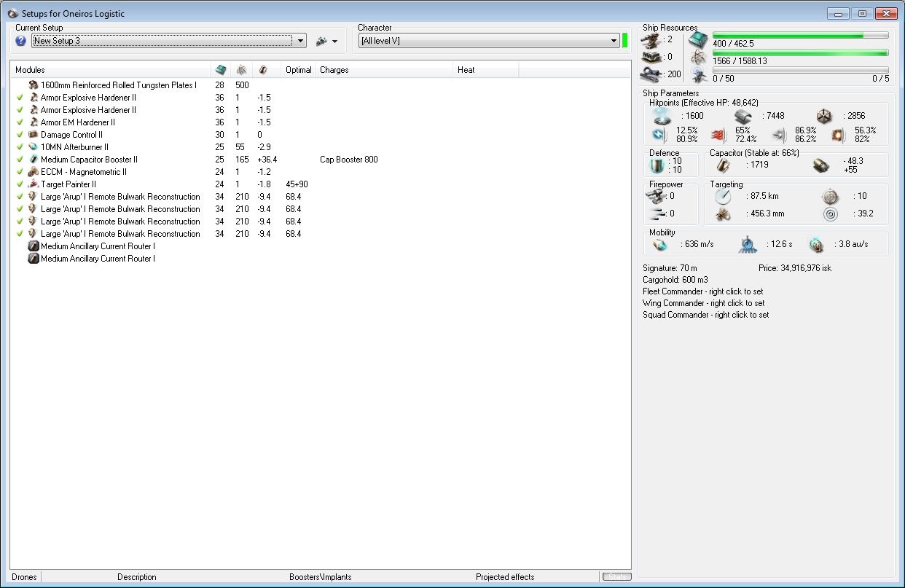Screen dimensions: 905x588
Task: Click the drone bay icon beside 0 / 50
Action: (698, 74)
